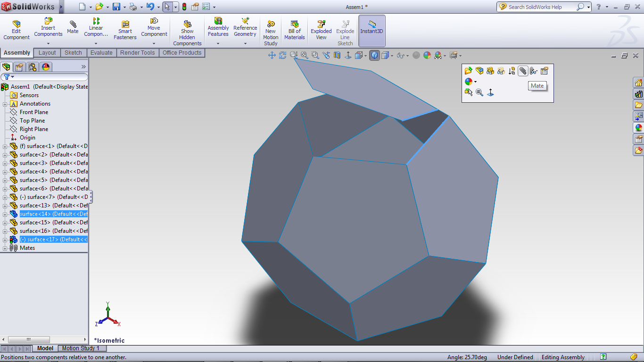644x362 pixels.
Task: Open the Insert Components dropdown arrow
Action: click(x=48, y=43)
